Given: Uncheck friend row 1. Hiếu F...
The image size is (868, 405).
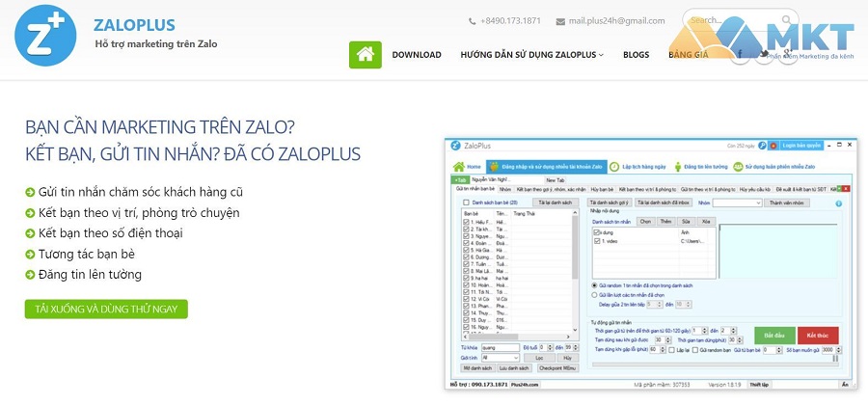Looking at the screenshot, I should [466, 222].
